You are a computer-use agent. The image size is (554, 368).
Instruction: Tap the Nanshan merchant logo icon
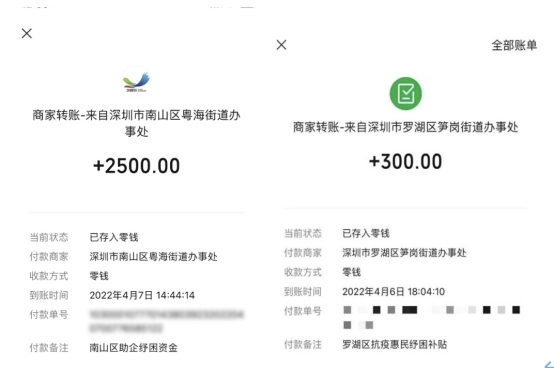coord(136,80)
